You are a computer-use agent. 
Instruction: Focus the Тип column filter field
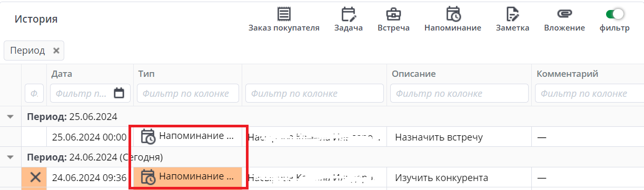pyautogui.click(x=188, y=94)
